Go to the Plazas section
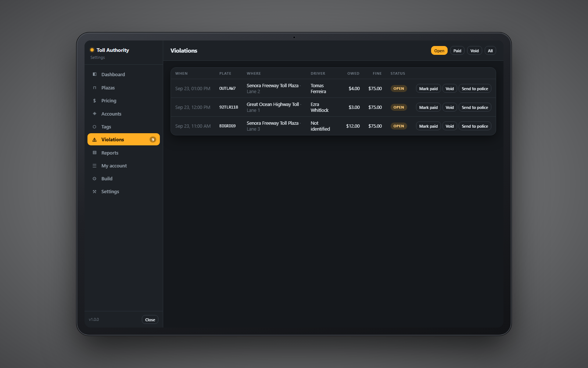The width and height of the screenshot is (588, 368). [123, 88]
